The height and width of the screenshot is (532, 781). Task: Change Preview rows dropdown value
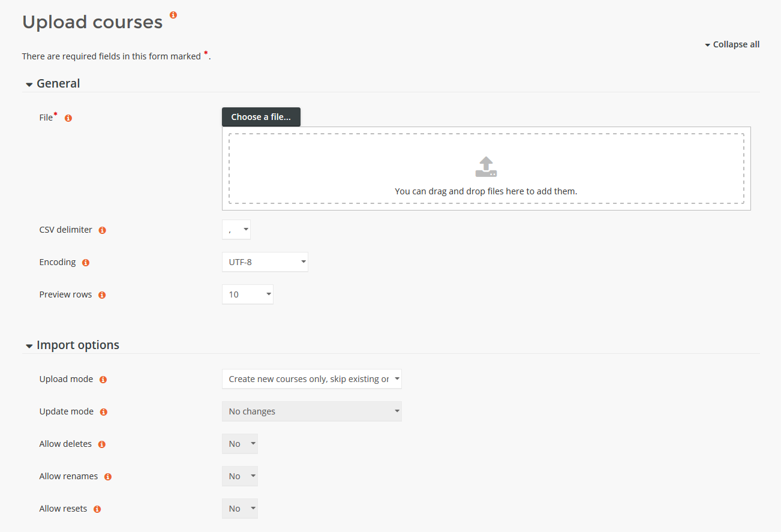point(247,294)
